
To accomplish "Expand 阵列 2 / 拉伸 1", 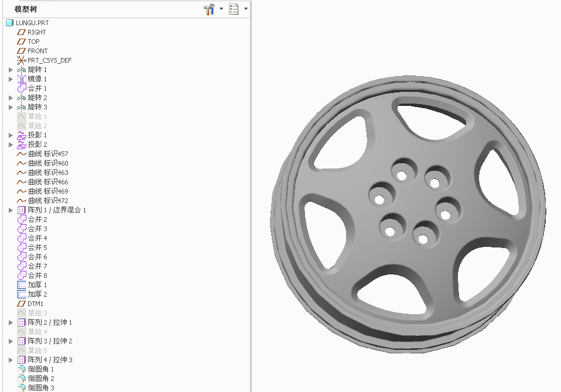I will pos(11,322).
